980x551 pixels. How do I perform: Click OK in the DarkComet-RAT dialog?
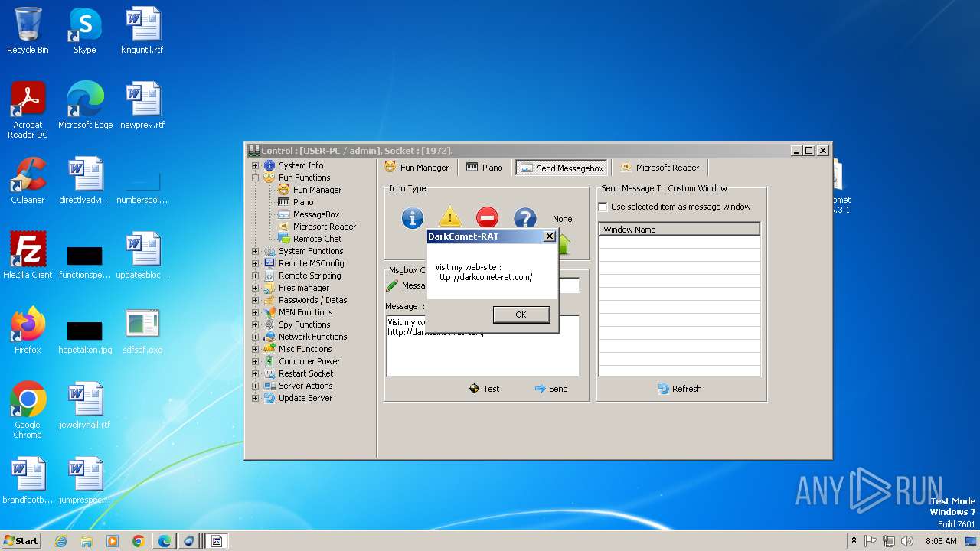(x=521, y=315)
